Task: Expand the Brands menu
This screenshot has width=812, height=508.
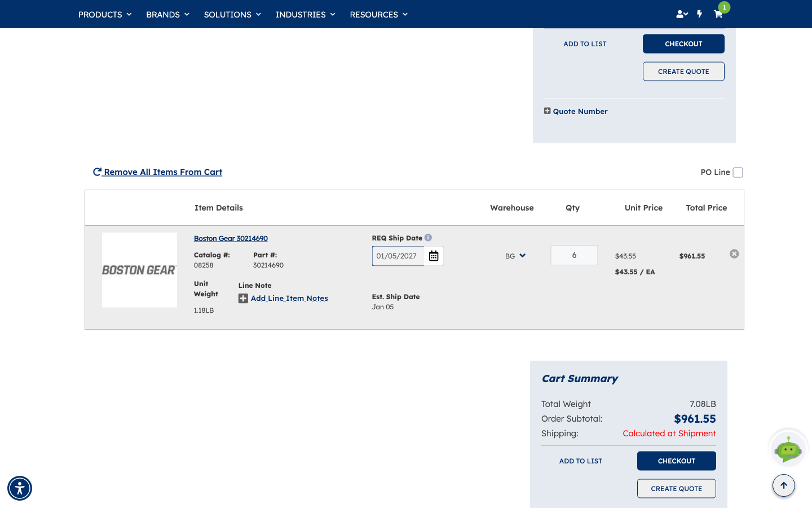Action: click(x=167, y=14)
